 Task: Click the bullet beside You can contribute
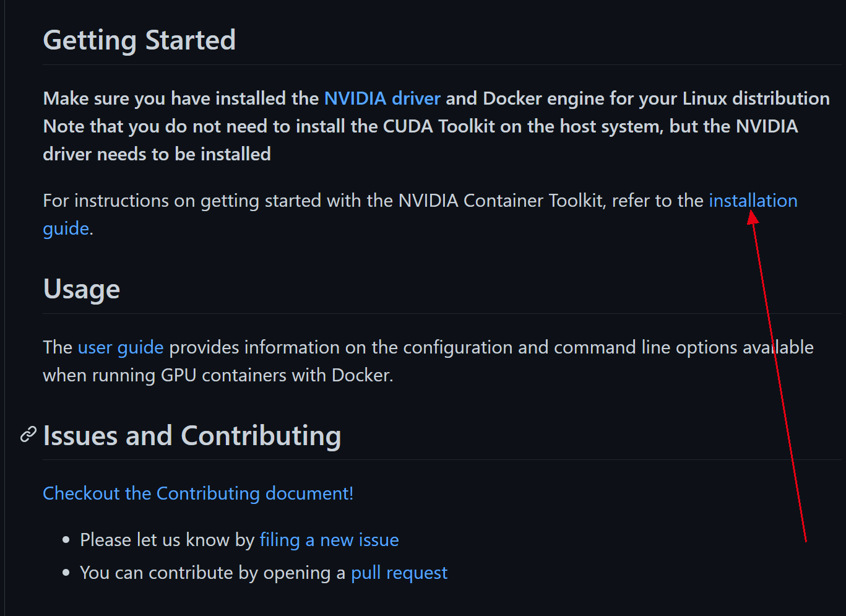66,573
